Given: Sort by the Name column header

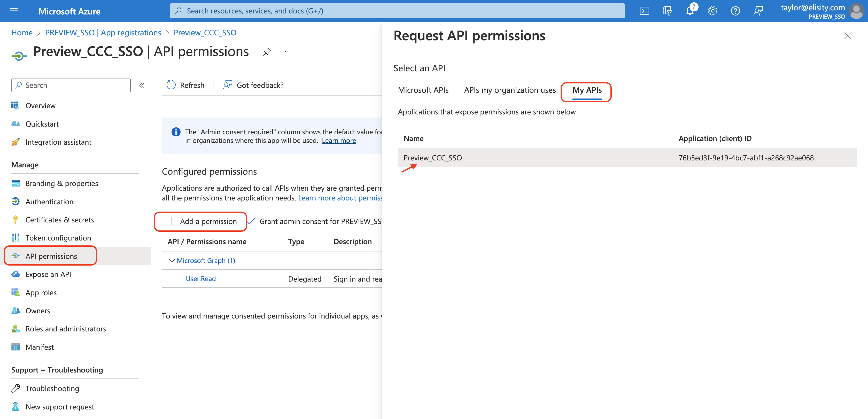Looking at the screenshot, I should 413,138.
